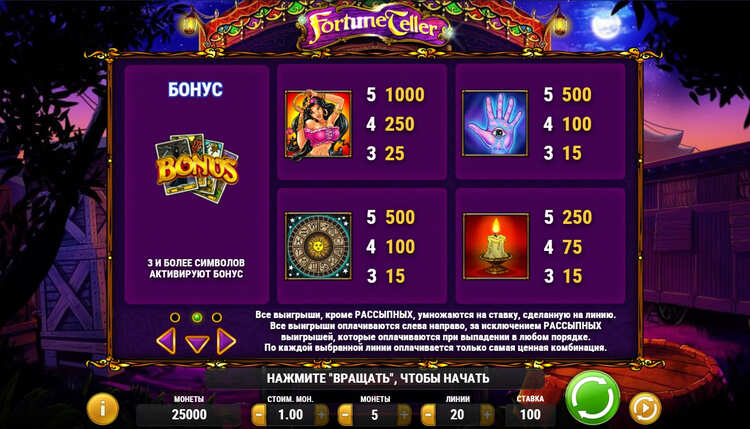Image resolution: width=750 pixels, height=429 pixels.
Task: Select the gypsy dancer symbol
Action: 318,124
